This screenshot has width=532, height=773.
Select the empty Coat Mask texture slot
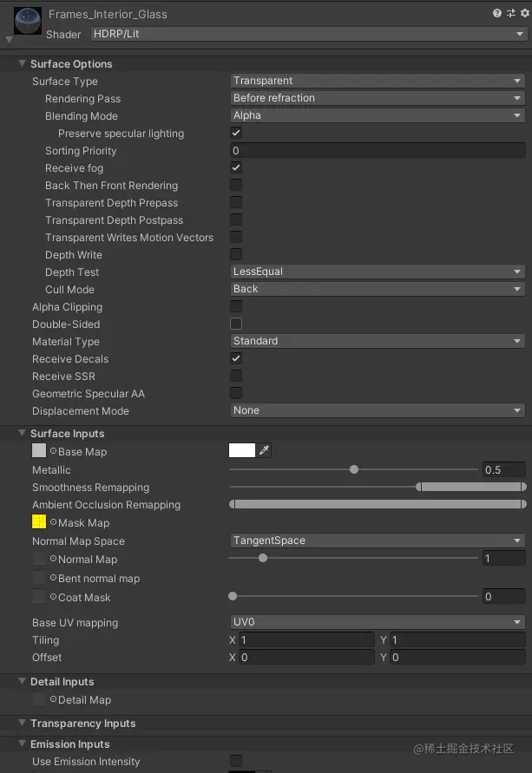(39, 597)
